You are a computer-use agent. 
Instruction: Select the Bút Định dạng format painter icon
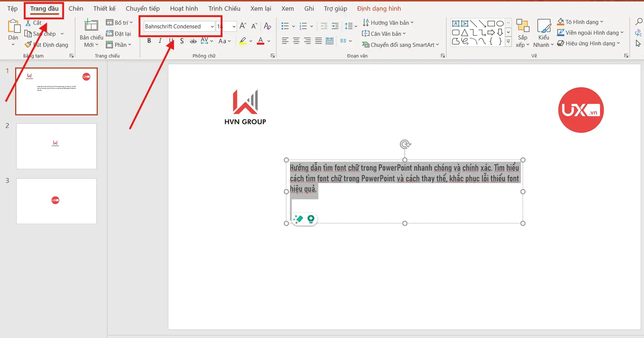pyautogui.click(x=28, y=45)
